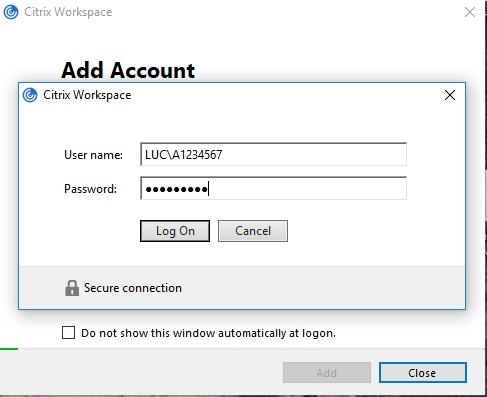This screenshot has width=487, height=397.
Task: Click the Secure connection text
Action: click(133, 288)
